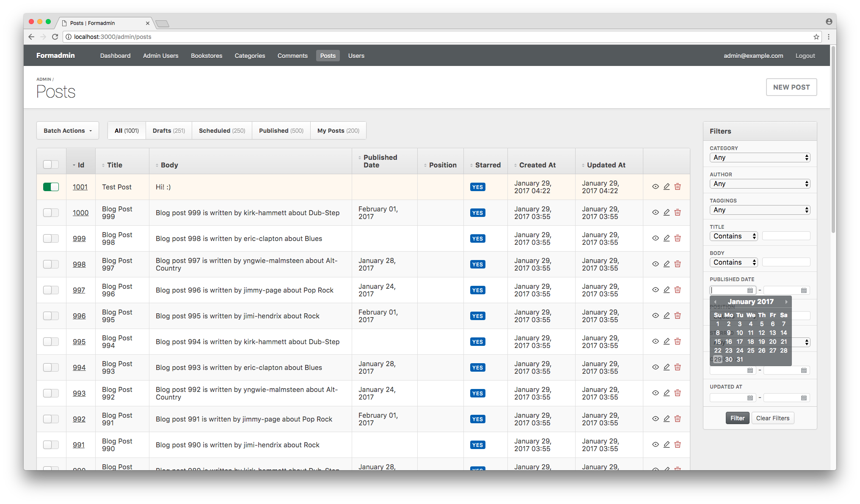
Task: Click the delete trash icon for post 999
Action: (678, 238)
